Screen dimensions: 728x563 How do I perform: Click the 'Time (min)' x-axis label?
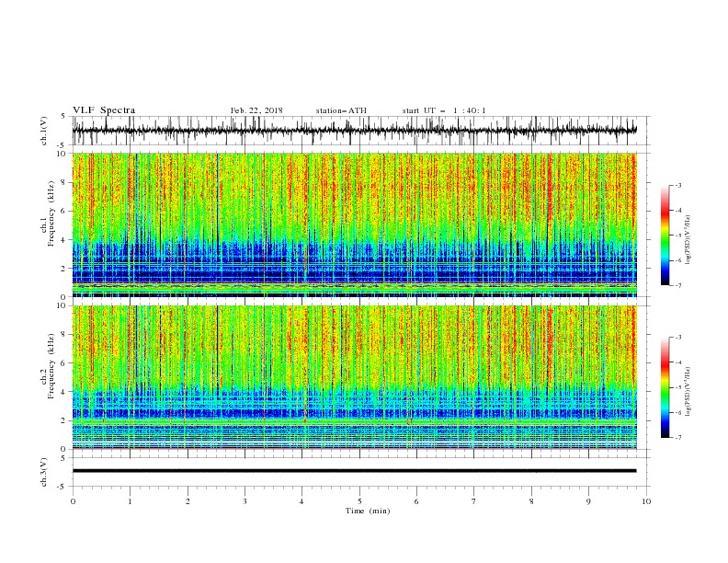(x=368, y=511)
